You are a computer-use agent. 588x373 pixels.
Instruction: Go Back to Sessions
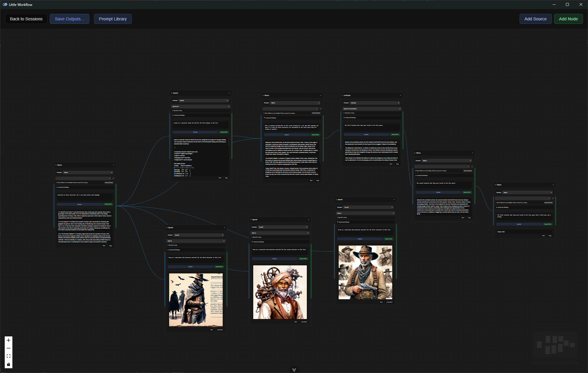pyautogui.click(x=26, y=19)
